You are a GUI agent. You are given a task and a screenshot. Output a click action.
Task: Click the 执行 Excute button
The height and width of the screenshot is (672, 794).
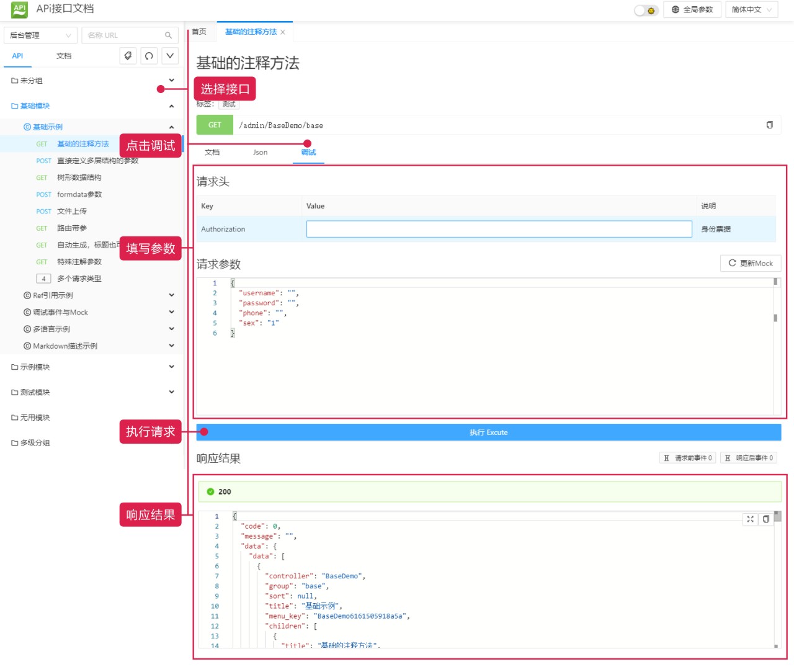click(x=488, y=432)
